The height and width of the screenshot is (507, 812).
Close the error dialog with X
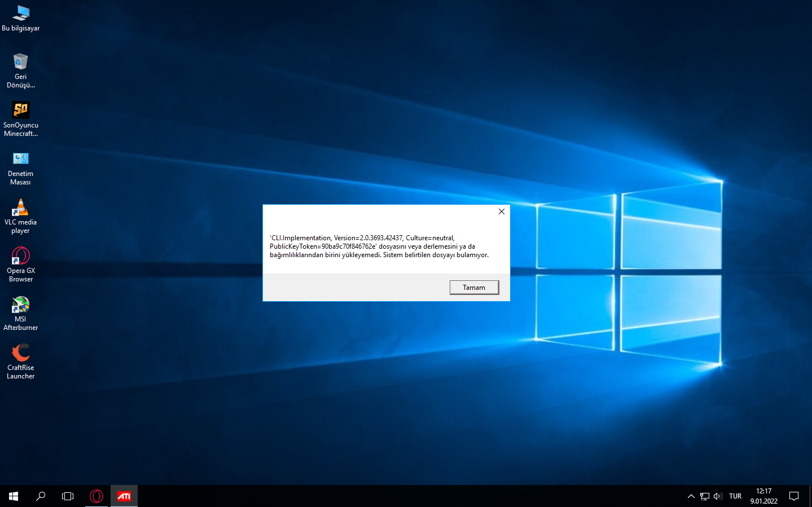tap(502, 211)
